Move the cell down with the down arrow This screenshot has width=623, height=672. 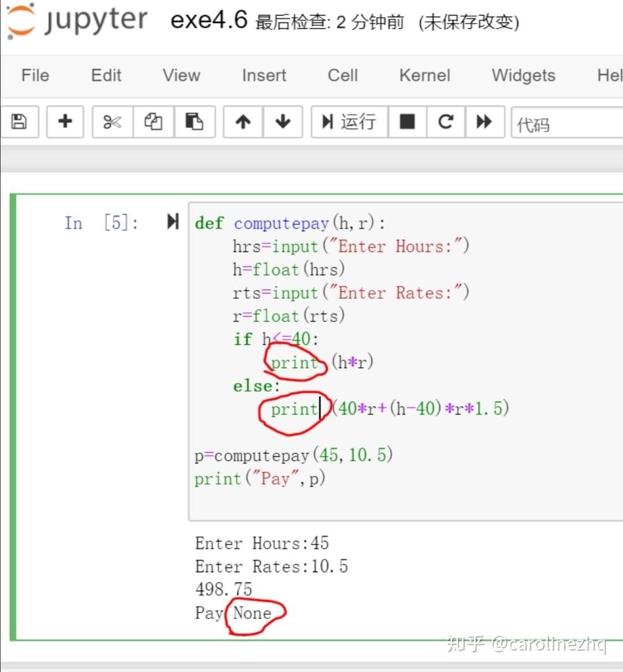283,122
